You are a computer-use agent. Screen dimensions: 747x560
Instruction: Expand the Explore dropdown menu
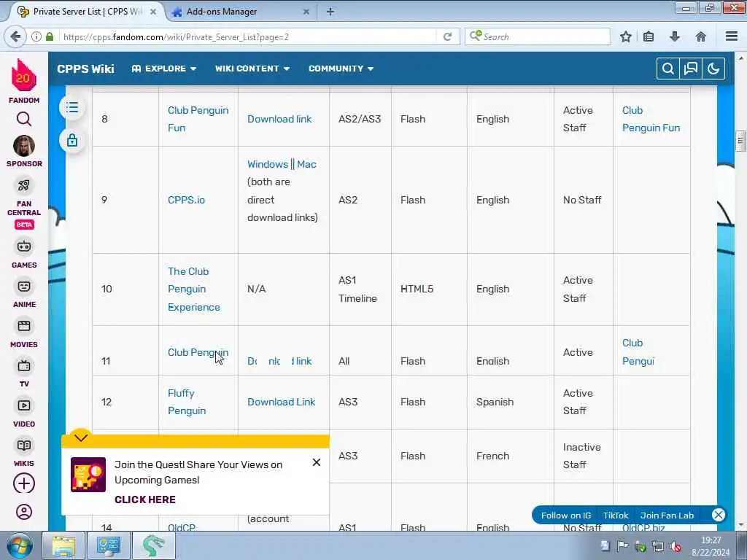tap(164, 69)
